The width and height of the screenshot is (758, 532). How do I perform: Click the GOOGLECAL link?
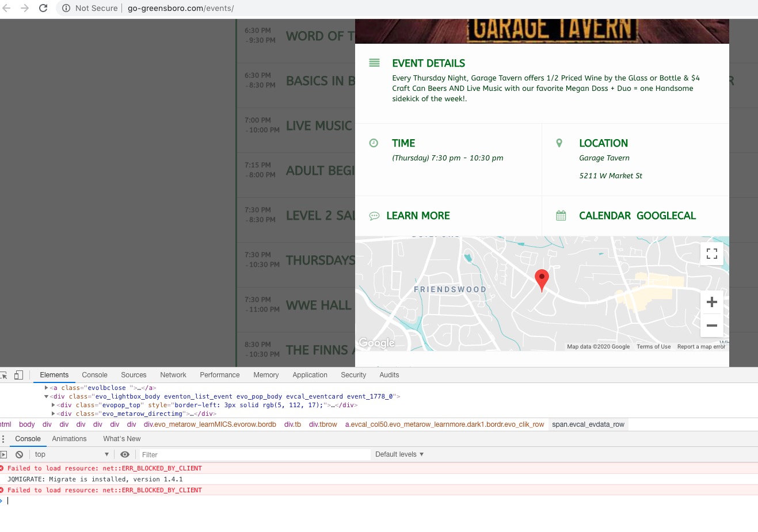[666, 216]
